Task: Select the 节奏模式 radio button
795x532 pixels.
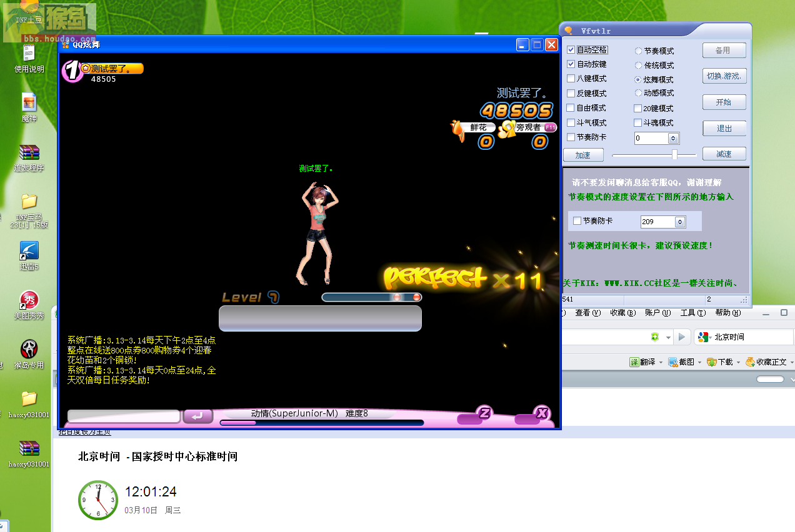Action: pos(638,51)
